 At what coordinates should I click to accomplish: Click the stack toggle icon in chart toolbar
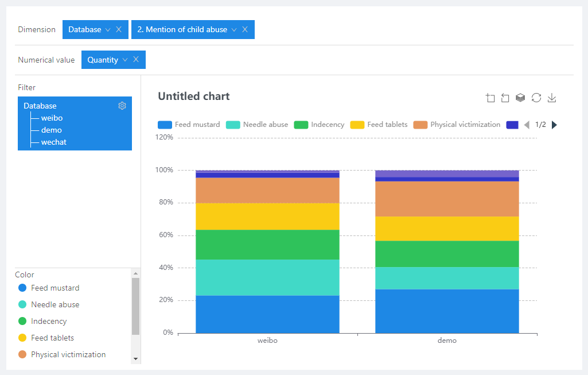520,98
